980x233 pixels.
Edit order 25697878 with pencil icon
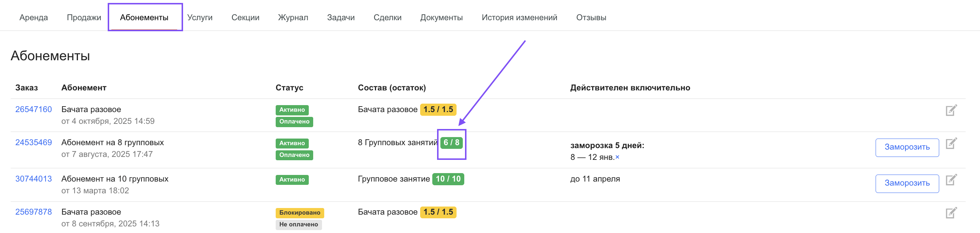951,212
